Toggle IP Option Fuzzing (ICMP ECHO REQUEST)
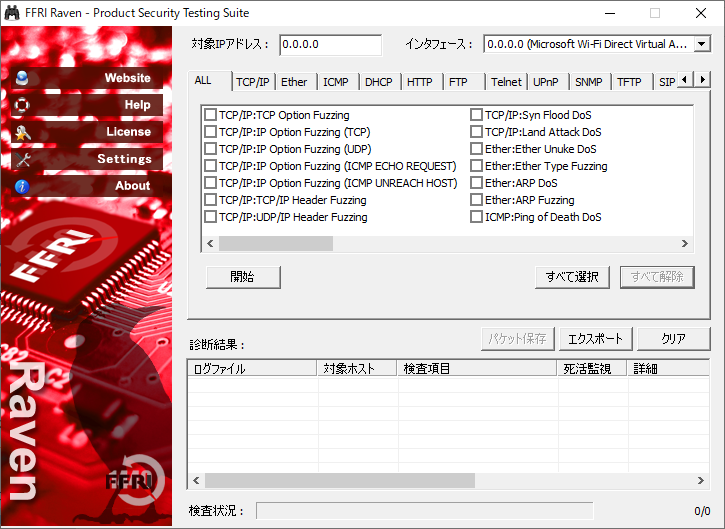Viewport: 725px width, 529px height. pos(210,166)
